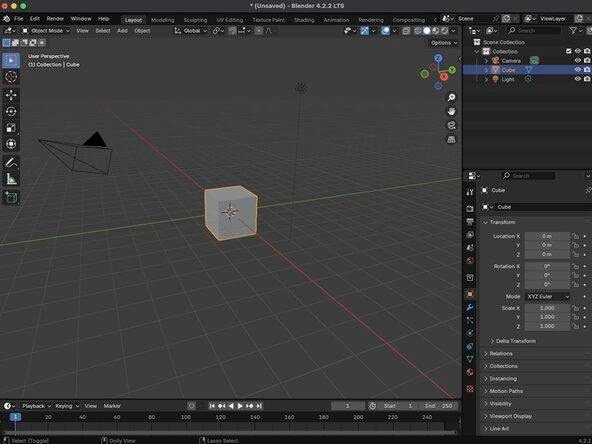Select the Move tool
Image resolution: width=592 pixels, height=444 pixels.
tap(11, 95)
